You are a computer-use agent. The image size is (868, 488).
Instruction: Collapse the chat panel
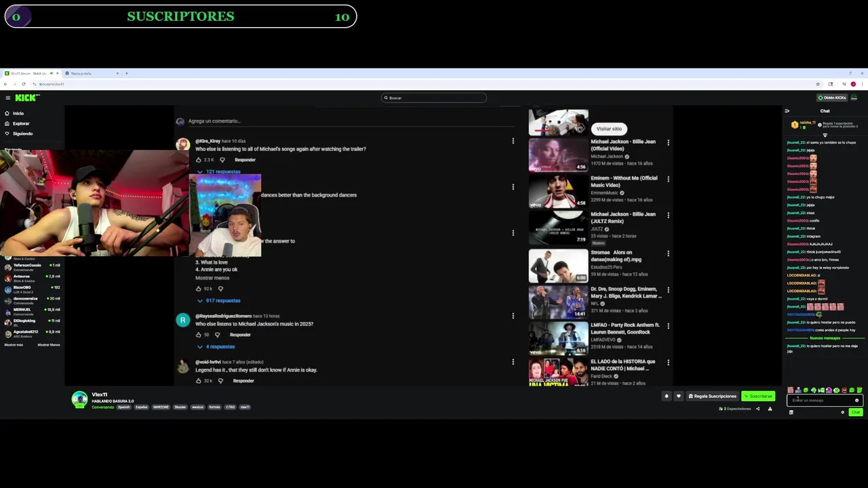click(787, 111)
